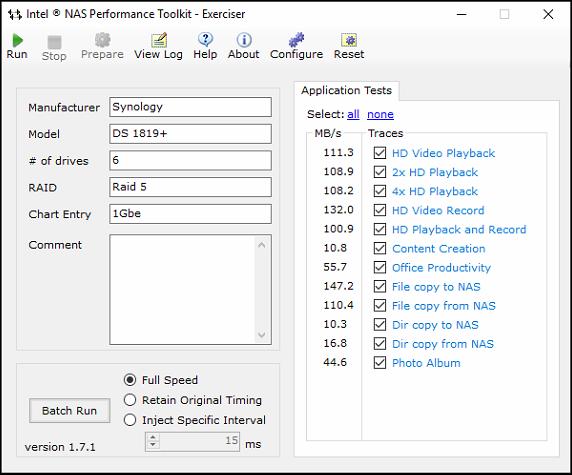Switch to the Application Tests tab

tap(347, 90)
